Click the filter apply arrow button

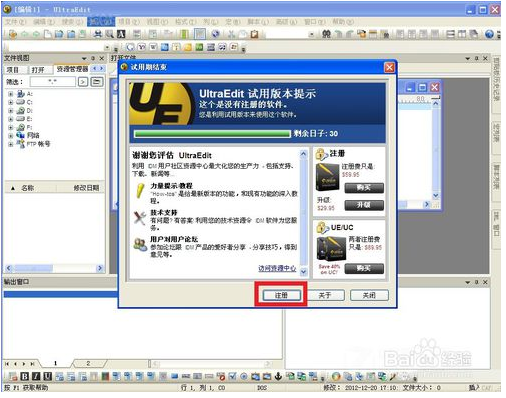click(83, 81)
